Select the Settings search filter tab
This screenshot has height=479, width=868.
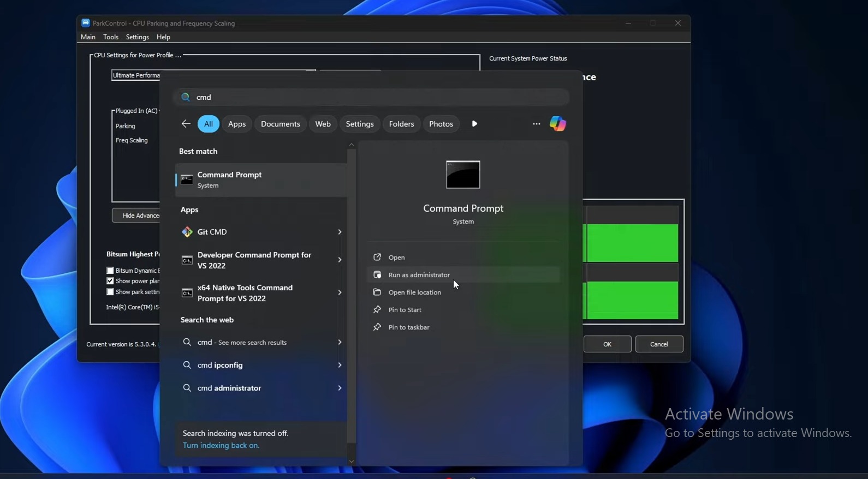pyautogui.click(x=360, y=124)
